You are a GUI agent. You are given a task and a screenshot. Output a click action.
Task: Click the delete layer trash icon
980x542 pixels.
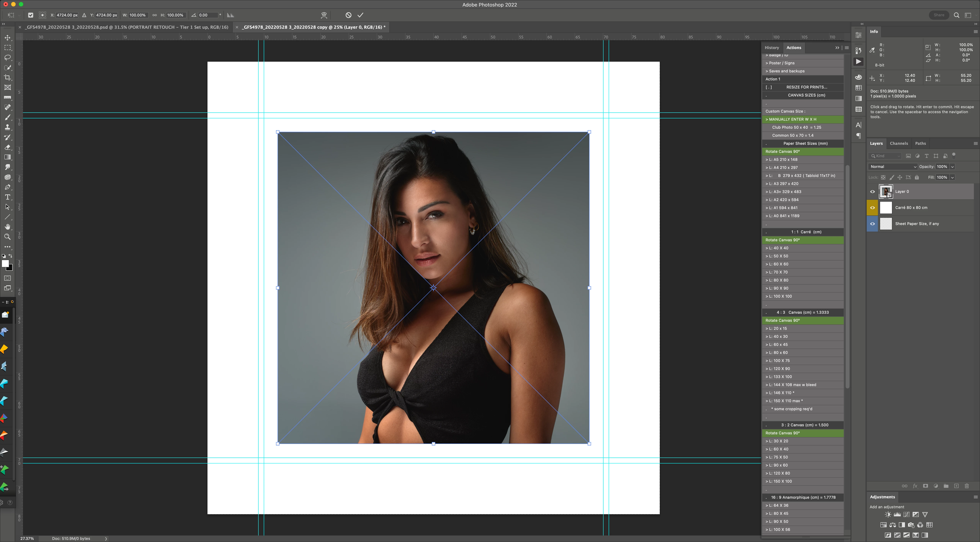[x=967, y=486]
